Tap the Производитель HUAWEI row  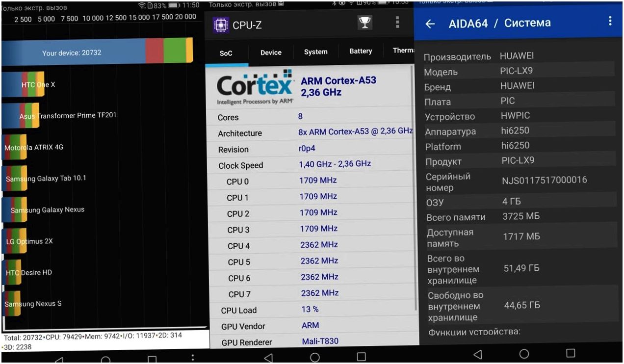click(519, 56)
